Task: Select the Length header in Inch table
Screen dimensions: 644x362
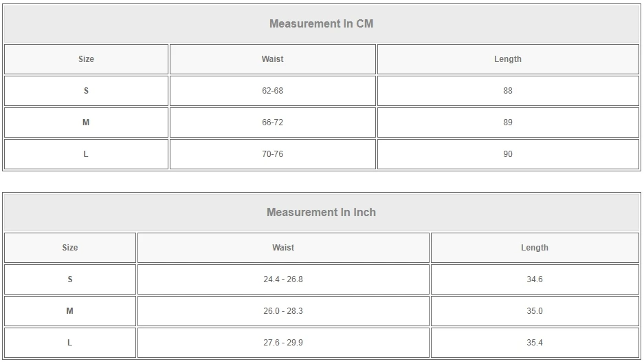Action: (534, 248)
